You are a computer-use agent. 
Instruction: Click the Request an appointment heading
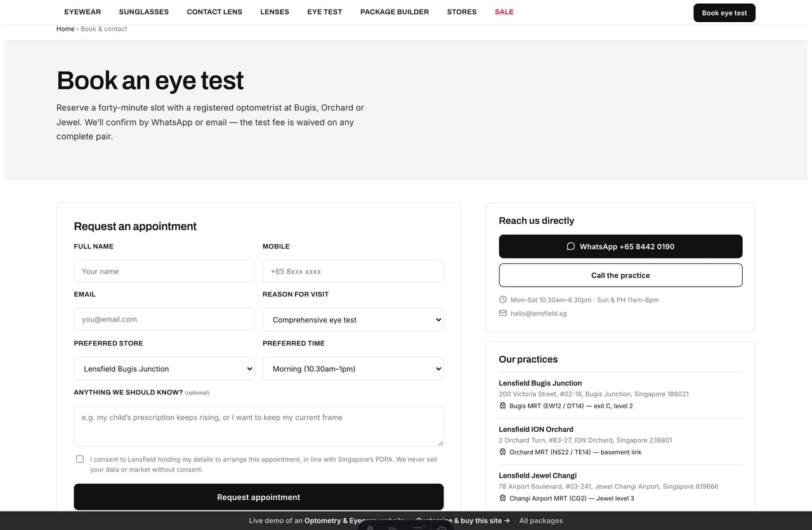[x=135, y=226]
